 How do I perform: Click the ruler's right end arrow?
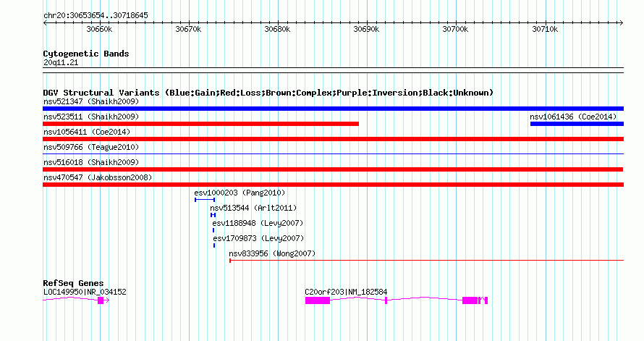click(622, 23)
